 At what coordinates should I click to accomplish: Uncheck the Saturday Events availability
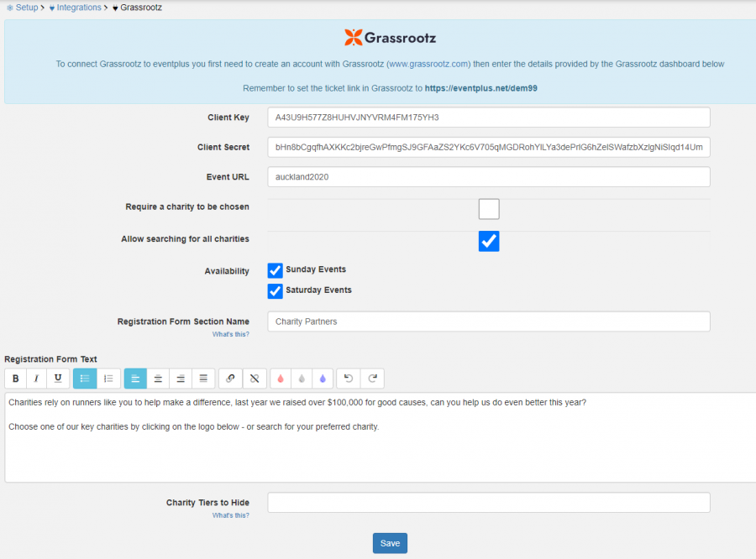[275, 290]
